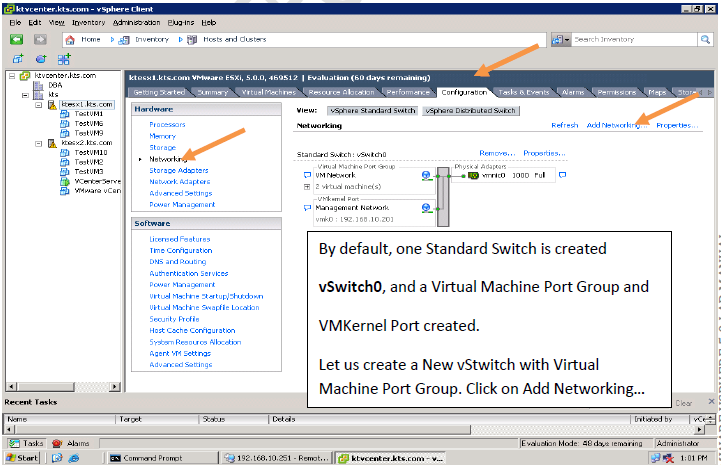The height and width of the screenshot is (465, 721).
Task: Click the Networking Properties link
Action: [677, 125]
